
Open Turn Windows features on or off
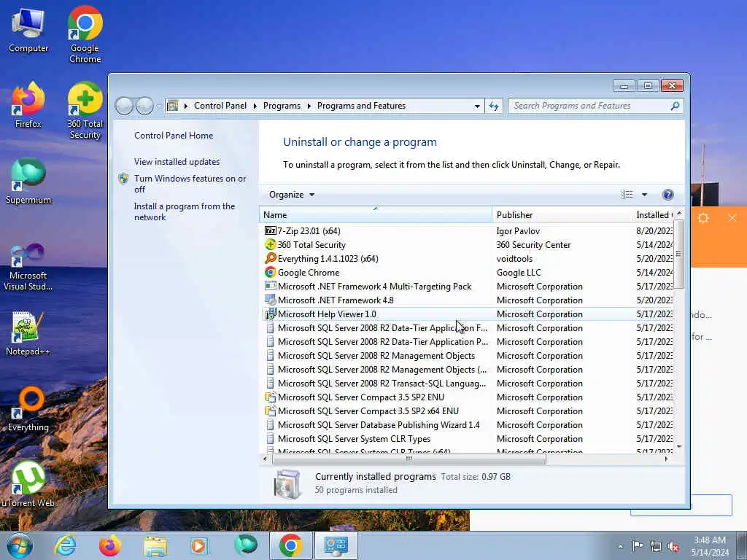pos(190,184)
